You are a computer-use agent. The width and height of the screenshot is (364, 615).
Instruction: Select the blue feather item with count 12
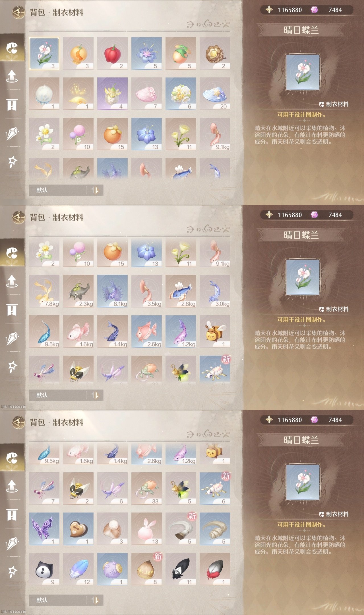(x=78, y=569)
